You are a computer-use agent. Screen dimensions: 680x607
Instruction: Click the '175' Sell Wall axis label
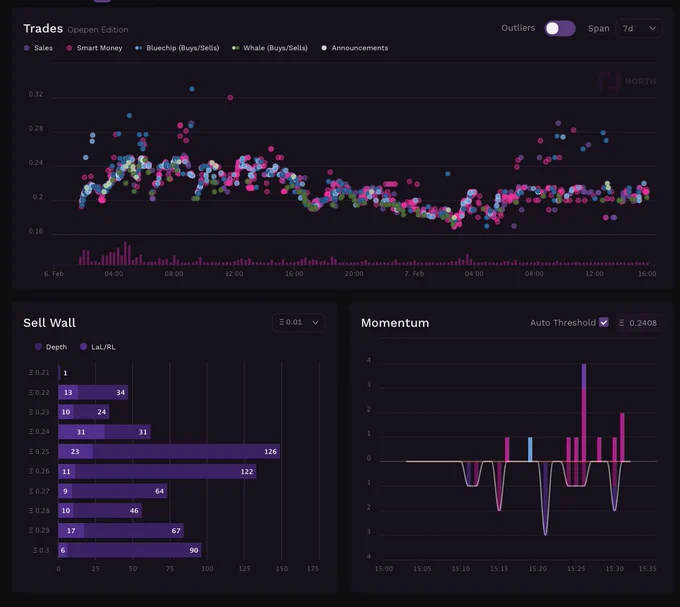click(313, 568)
